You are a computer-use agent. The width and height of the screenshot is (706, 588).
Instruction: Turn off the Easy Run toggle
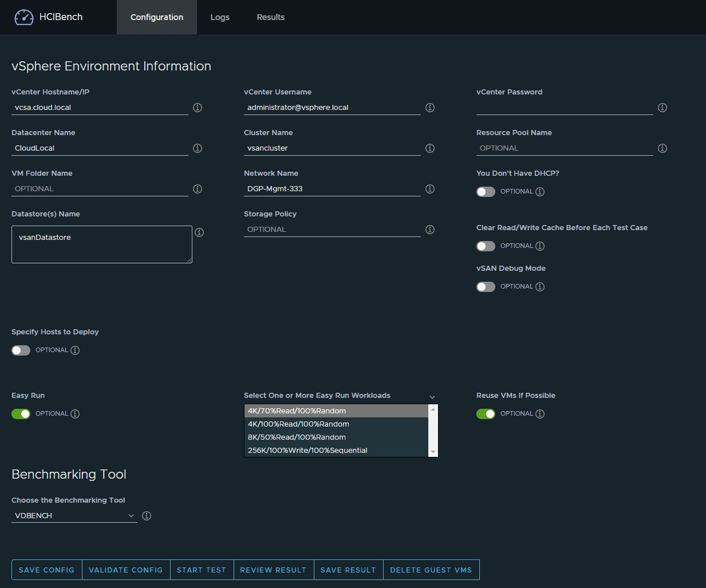pyautogui.click(x=21, y=414)
